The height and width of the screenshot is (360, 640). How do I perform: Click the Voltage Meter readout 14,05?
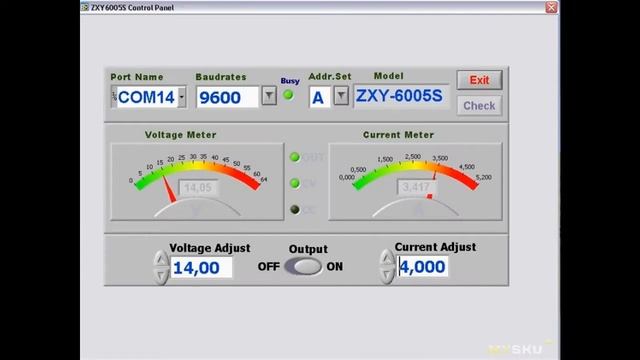coord(198,188)
